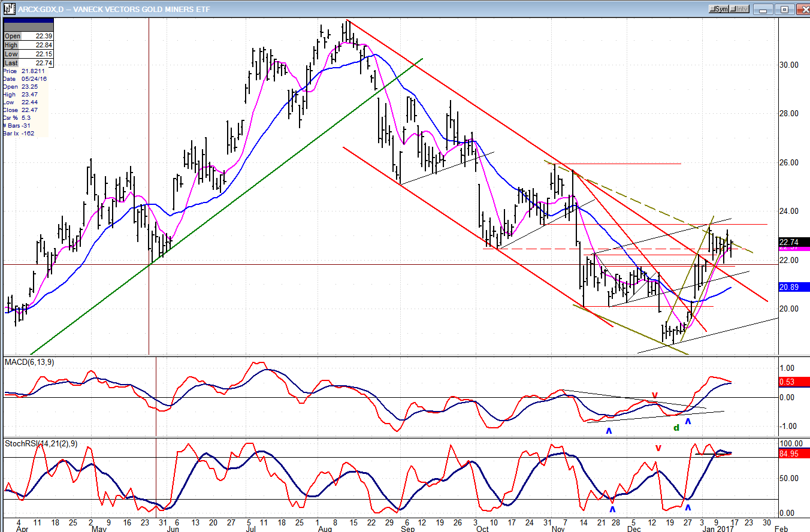810x532 pixels.
Task: Click the red 0.53 MACD value marker
Action: (794, 382)
